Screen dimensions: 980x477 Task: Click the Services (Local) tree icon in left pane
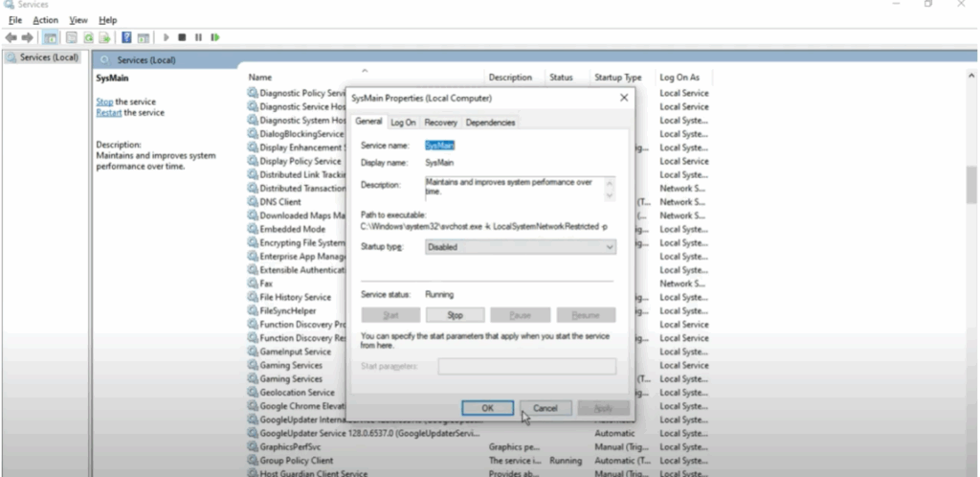[11, 57]
